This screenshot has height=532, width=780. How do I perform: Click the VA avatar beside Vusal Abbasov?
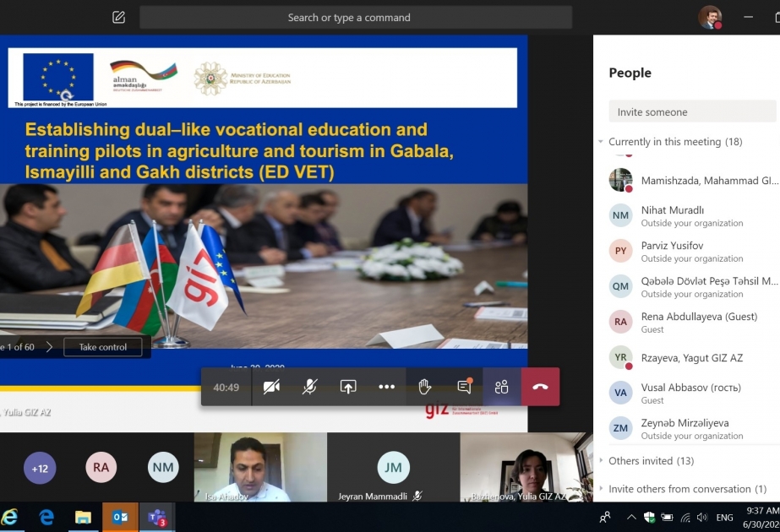pyautogui.click(x=620, y=393)
